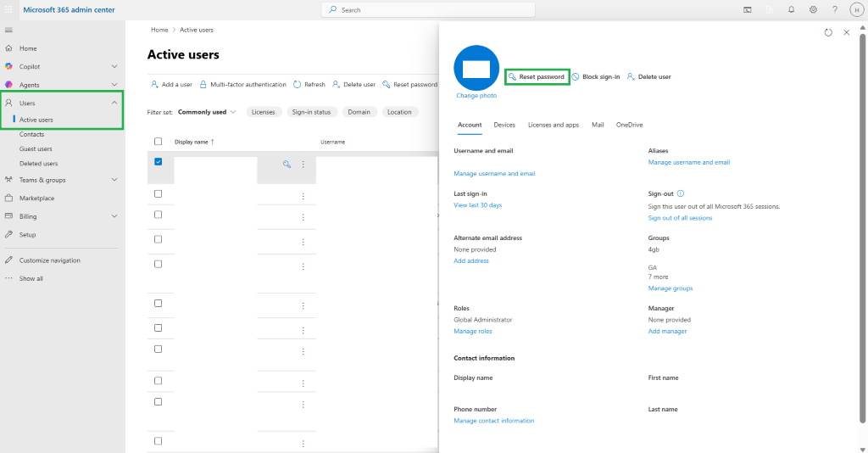Click the Agents icon in sidebar
Viewport: 868px width, 453px height.
click(8, 85)
